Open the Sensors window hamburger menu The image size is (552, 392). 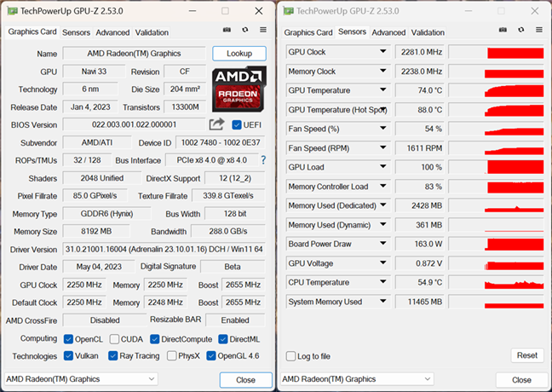tap(538, 32)
